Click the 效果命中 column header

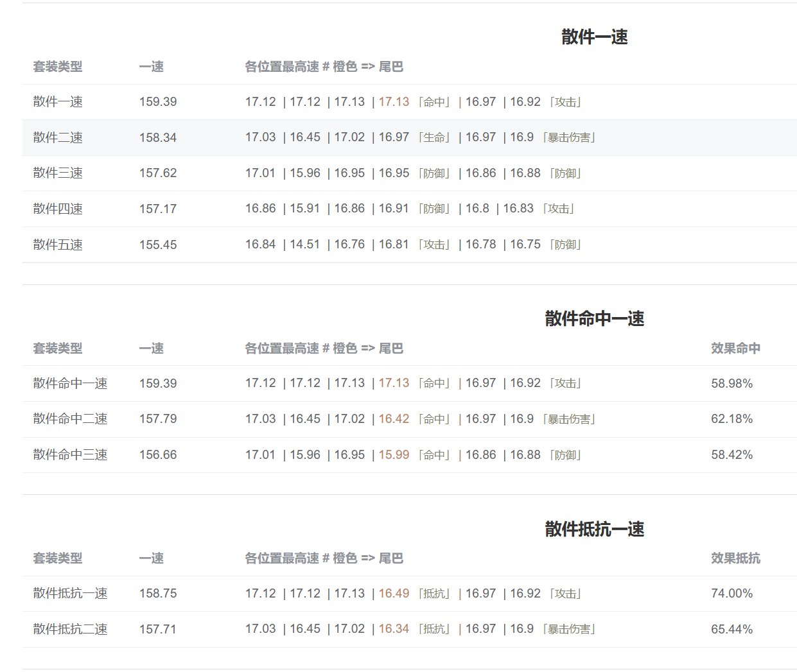click(735, 349)
